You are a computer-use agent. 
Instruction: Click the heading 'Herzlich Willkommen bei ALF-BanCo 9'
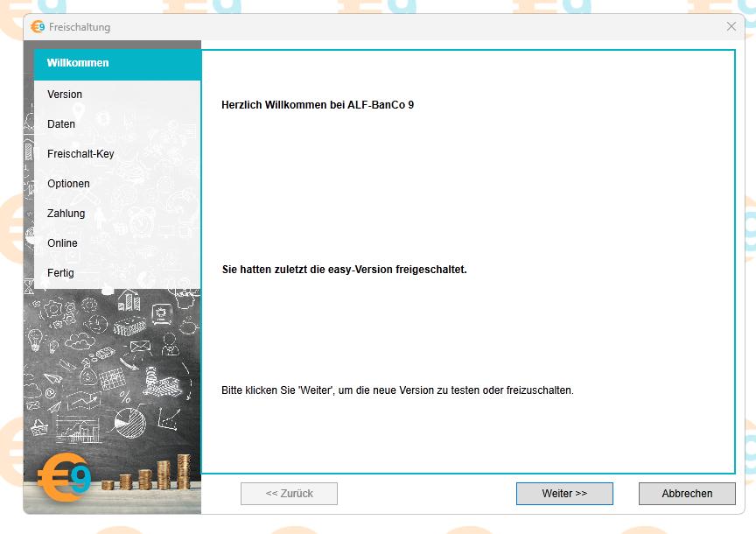(318, 105)
